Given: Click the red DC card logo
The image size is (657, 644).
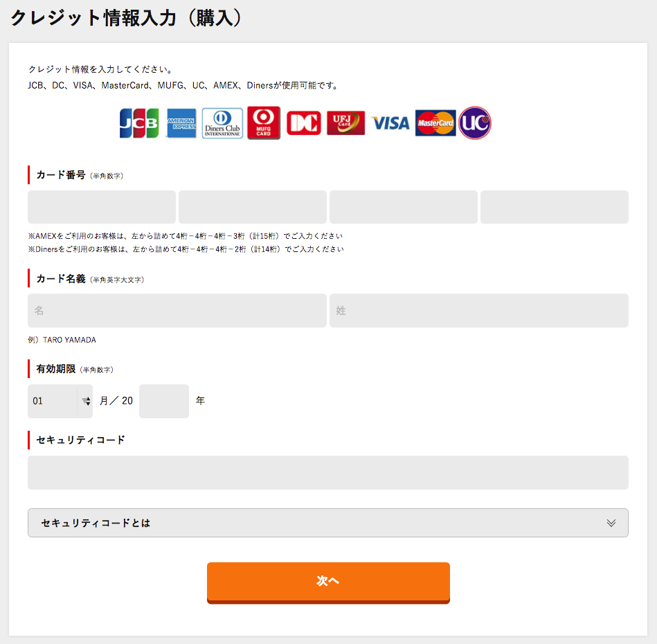Looking at the screenshot, I should pyautogui.click(x=304, y=123).
